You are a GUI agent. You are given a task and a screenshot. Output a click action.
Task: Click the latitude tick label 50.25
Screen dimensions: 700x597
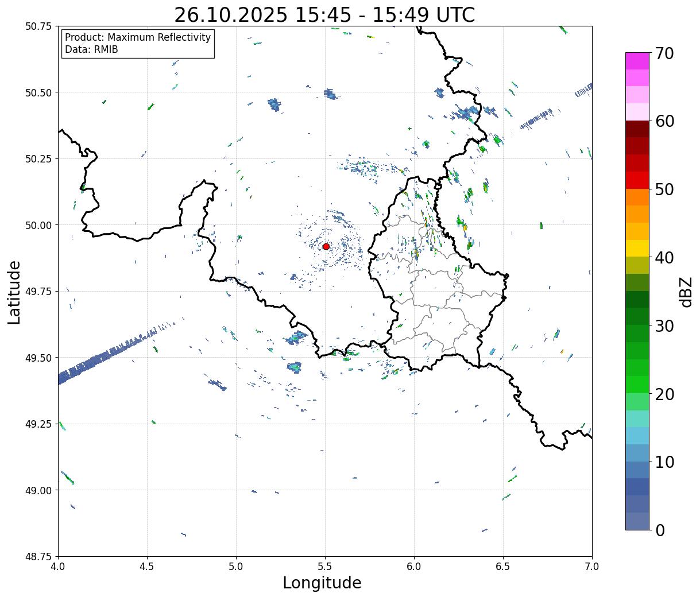click(38, 159)
